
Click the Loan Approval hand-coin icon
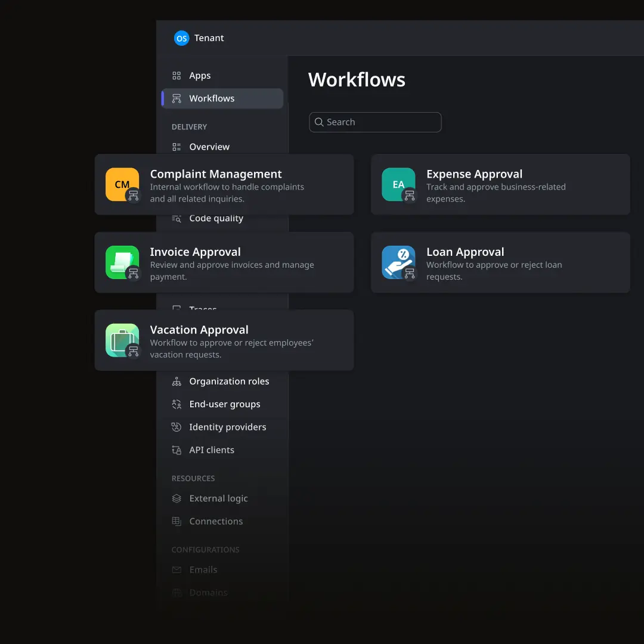point(398,262)
